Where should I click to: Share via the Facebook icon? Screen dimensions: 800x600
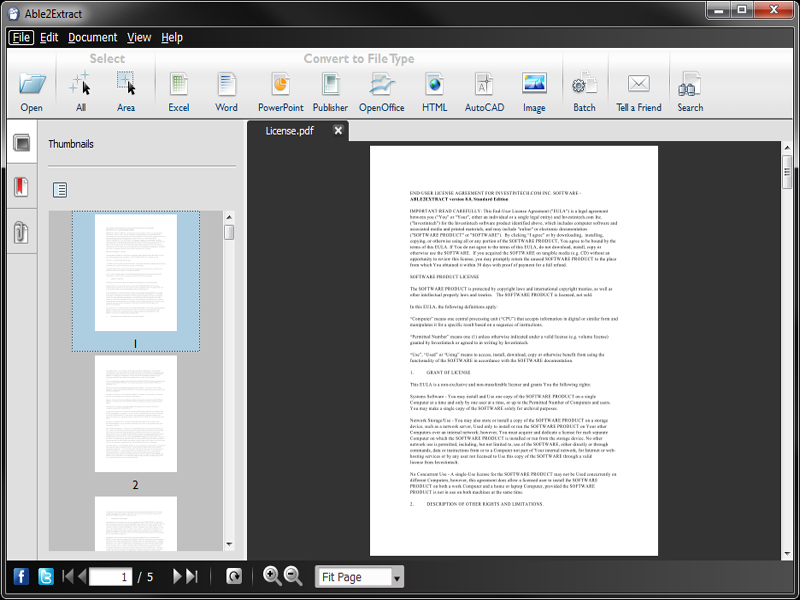20,576
